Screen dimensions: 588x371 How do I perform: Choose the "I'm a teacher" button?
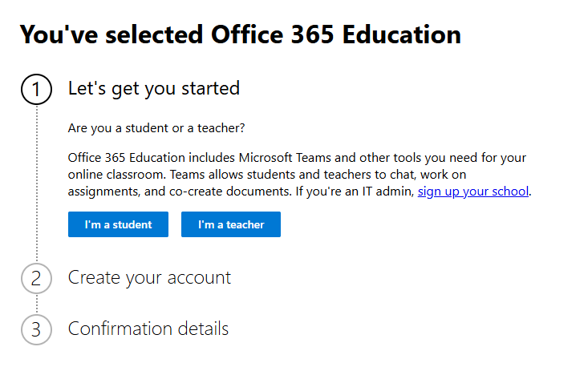click(x=231, y=224)
